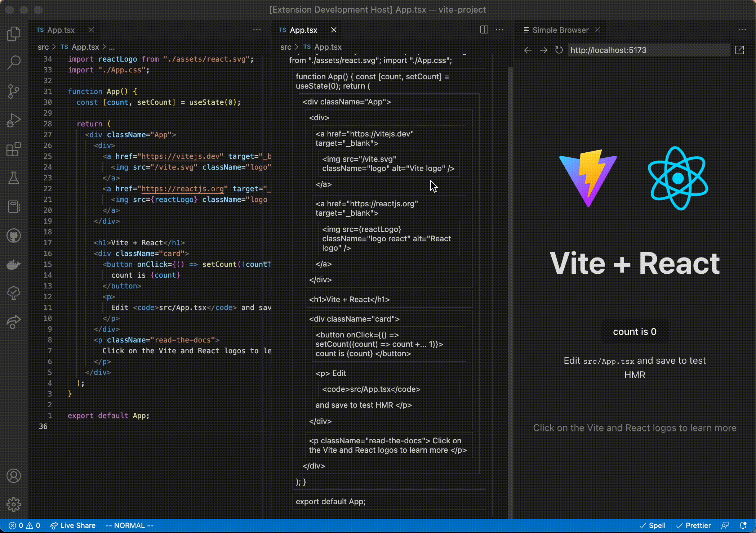Open the Explorer view in activity bar

tap(14, 34)
